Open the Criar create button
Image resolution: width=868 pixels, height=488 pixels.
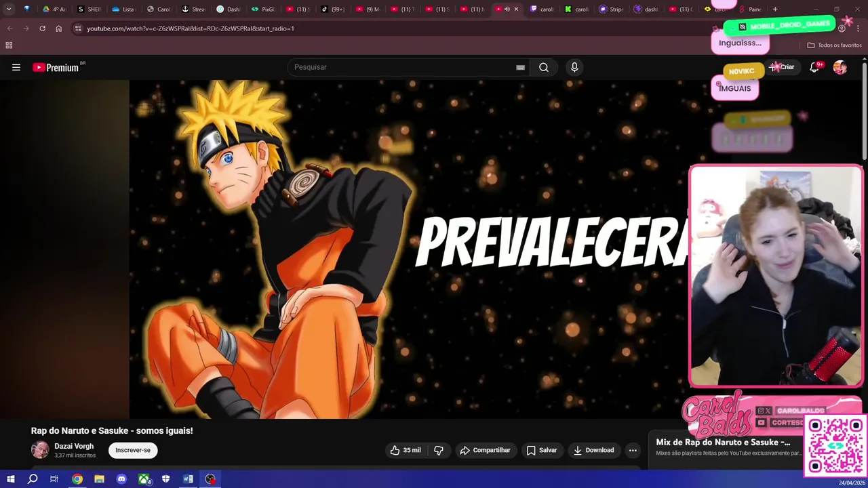tap(783, 67)
